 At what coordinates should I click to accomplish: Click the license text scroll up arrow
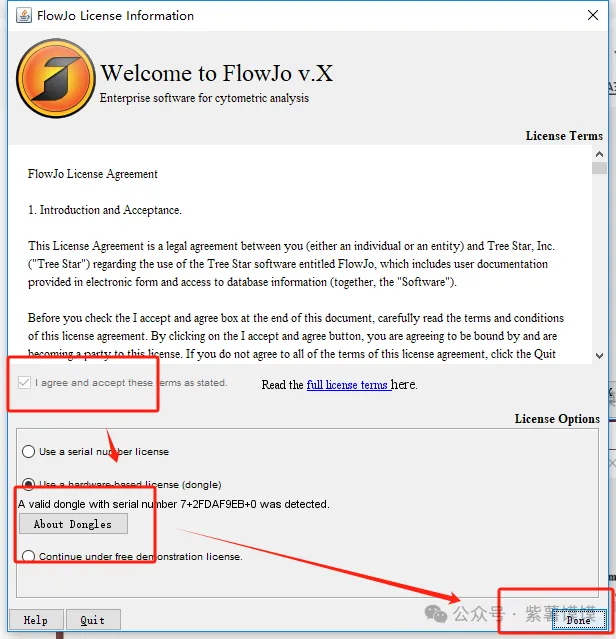(x=599, y=154)
